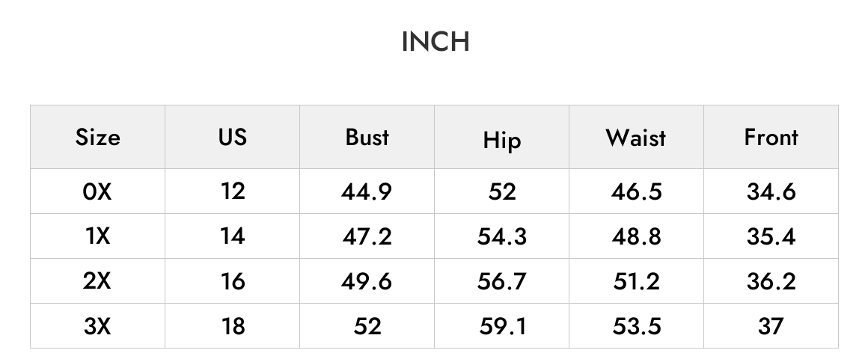Click the 37 front length cell
The height and width of the screenshot is (359, 868).
click(x=771, y=326)
